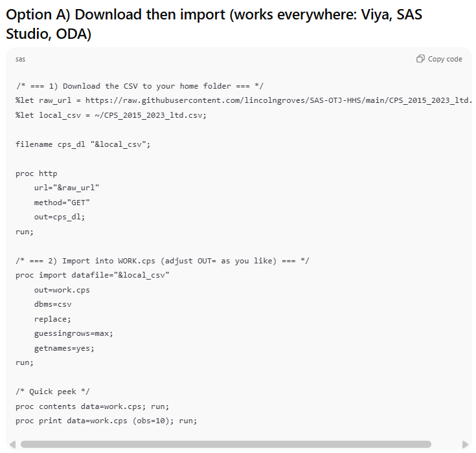This screenshot has width=476, height=453.
Task: Click the 'sas' language label
Action: click(x=20, y=59)
